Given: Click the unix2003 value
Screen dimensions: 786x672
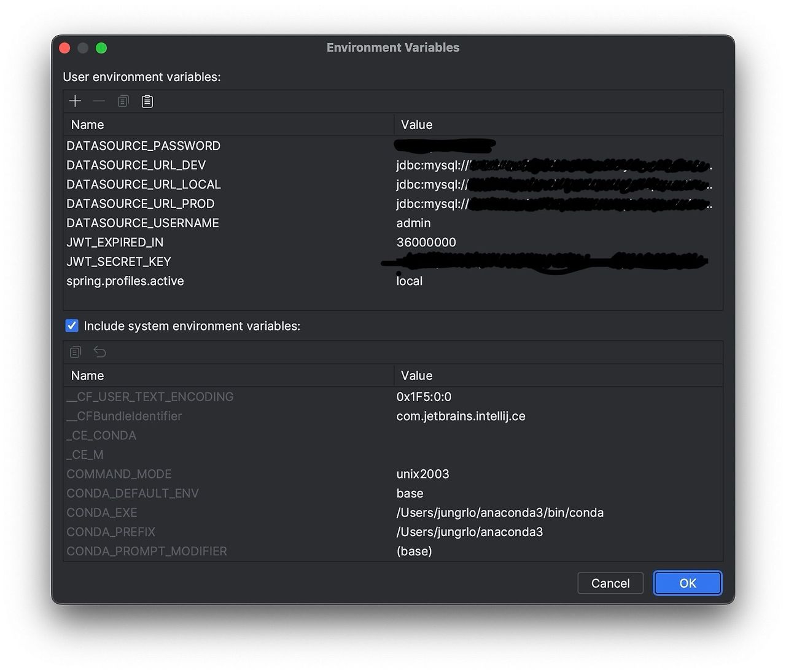Looking at the screenshot, I should (423, 474).
